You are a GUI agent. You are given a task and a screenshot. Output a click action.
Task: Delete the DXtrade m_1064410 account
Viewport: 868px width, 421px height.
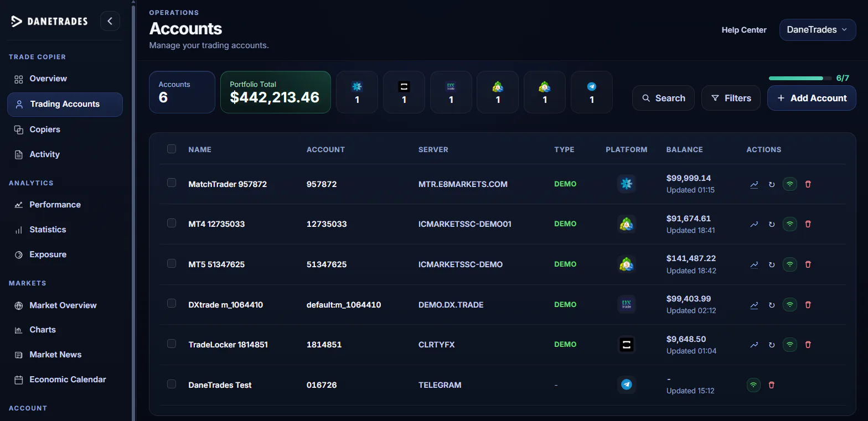click(x=808, y=304)
